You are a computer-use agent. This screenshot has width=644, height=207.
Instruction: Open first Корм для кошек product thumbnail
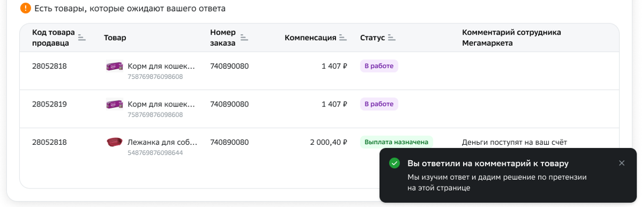point(114,66)
